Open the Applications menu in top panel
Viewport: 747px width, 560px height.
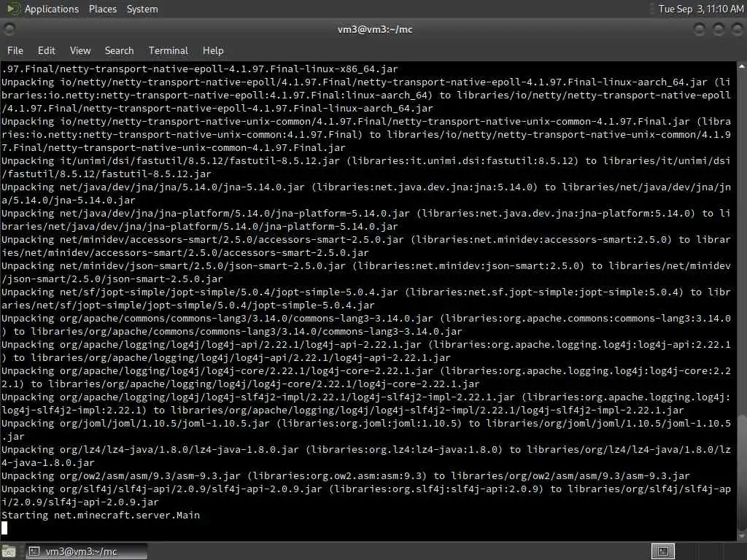click(x=52, y=9)
